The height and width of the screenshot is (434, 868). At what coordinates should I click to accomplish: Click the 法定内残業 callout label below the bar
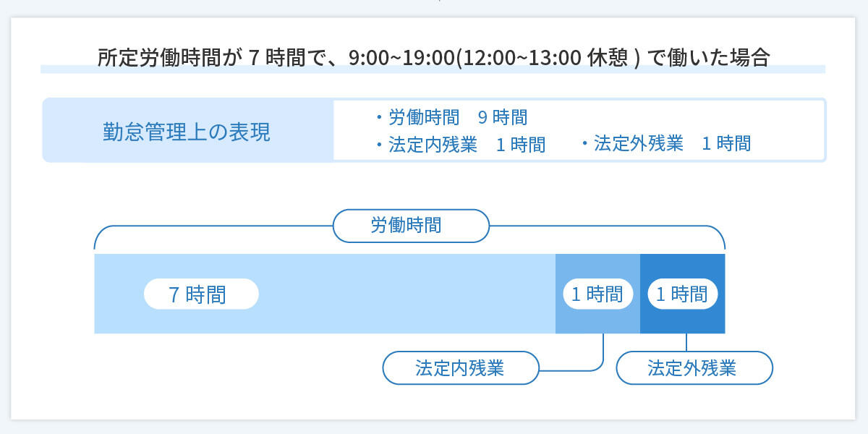point(461,368)
